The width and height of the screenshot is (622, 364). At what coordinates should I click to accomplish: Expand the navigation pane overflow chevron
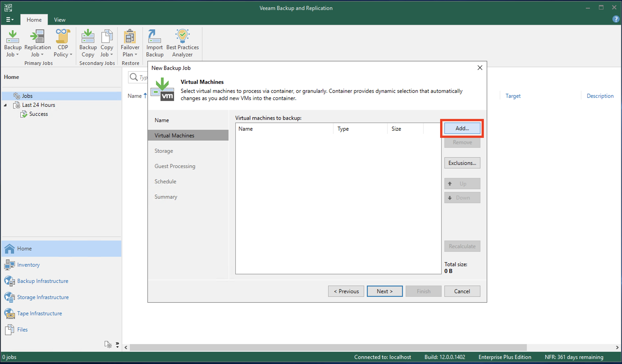[117, 345]
